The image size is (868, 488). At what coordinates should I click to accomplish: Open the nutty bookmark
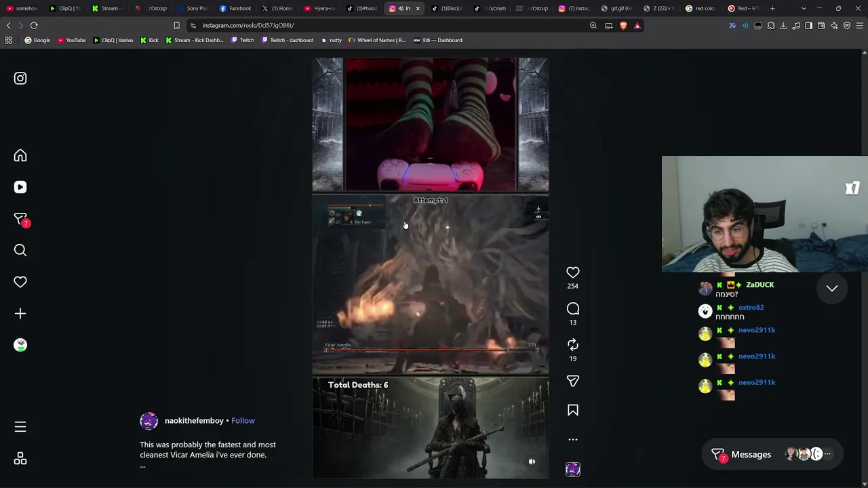[x=332, y=41]
